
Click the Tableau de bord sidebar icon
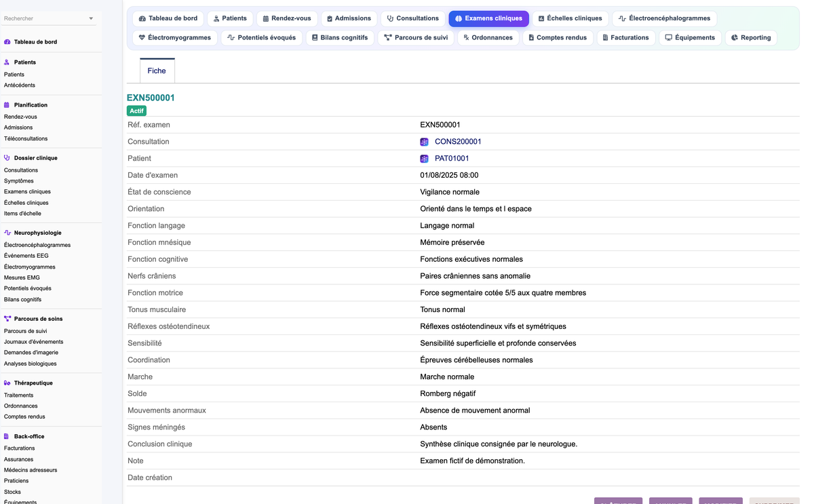coord(7,42)
